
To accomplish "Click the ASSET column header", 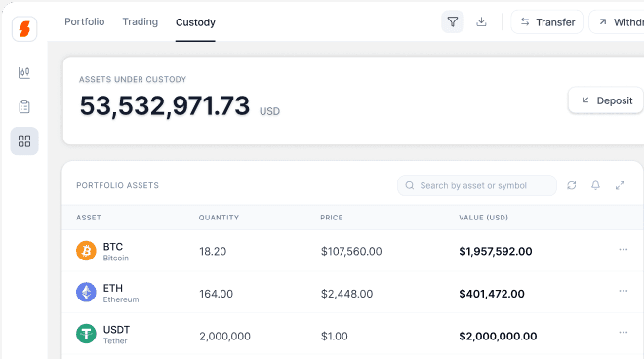I will 88,218.
